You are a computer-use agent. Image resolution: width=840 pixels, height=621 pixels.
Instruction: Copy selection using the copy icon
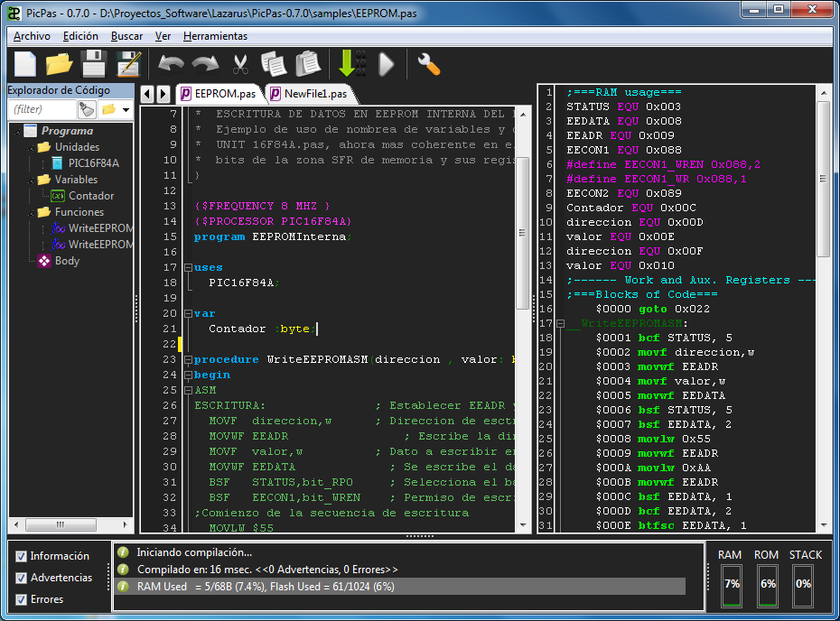click(274, 64)
